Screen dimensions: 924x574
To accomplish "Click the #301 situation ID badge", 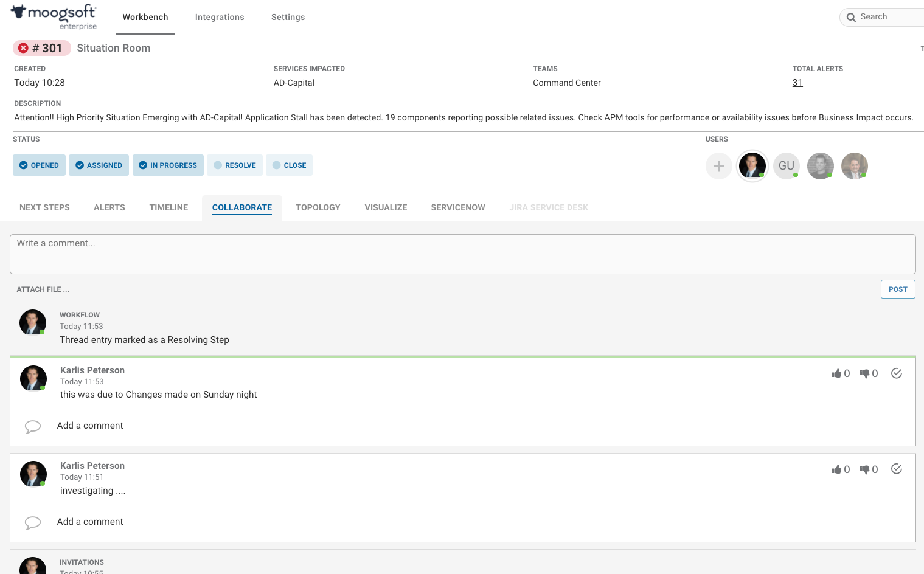I will 42,48.
